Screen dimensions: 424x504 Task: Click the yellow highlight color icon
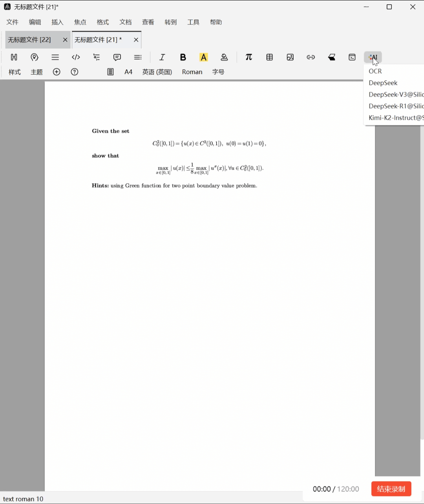tap(203, 57)
